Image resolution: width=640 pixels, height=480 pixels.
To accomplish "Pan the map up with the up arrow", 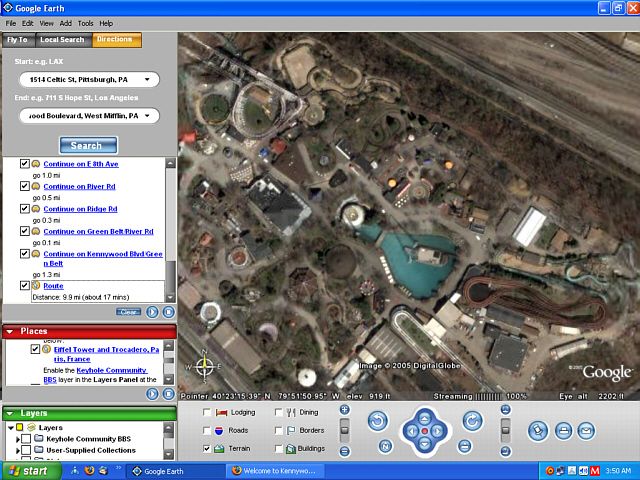I will 424,418.
